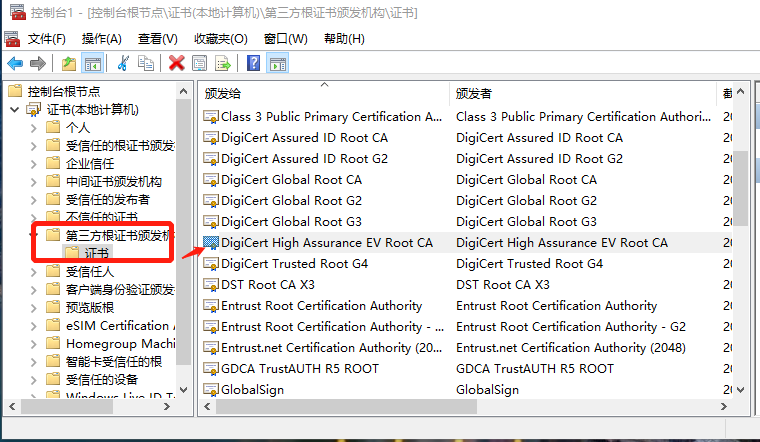Image resolution: width=760 pixels, height=442 pixels.
Task: Toggle the Show/Hide Console Tree icon
Action: (92, 64)
